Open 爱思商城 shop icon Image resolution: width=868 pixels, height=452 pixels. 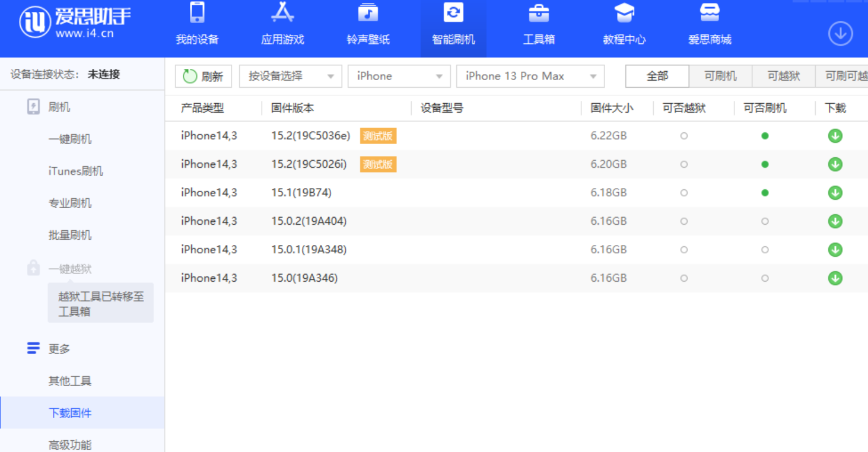[710, 13]
